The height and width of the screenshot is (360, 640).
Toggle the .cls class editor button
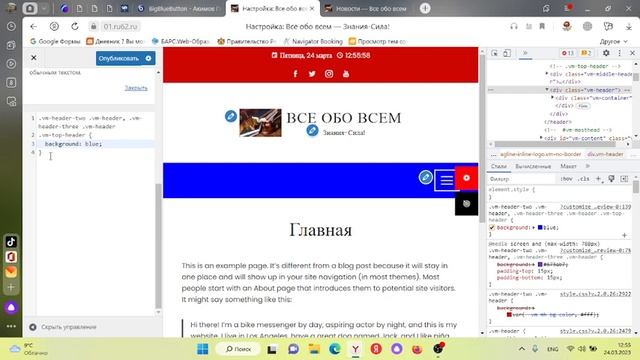click(x=584, y=179)
